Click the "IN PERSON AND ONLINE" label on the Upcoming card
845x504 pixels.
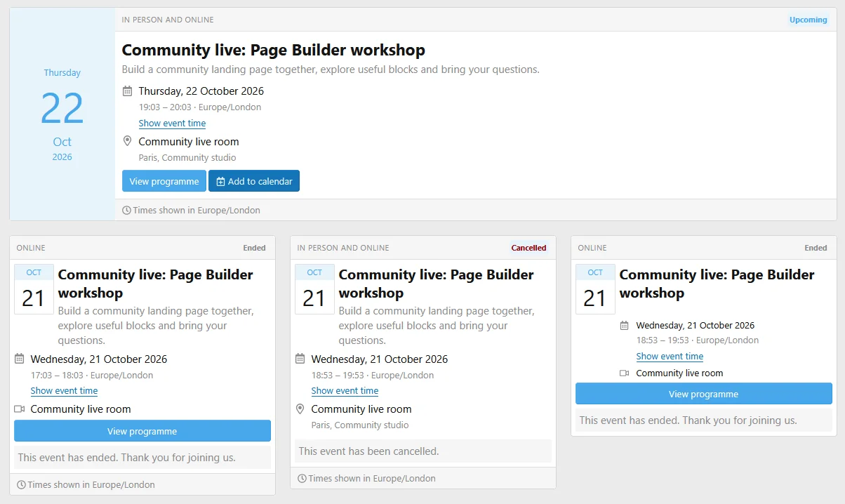coord(168,20)
